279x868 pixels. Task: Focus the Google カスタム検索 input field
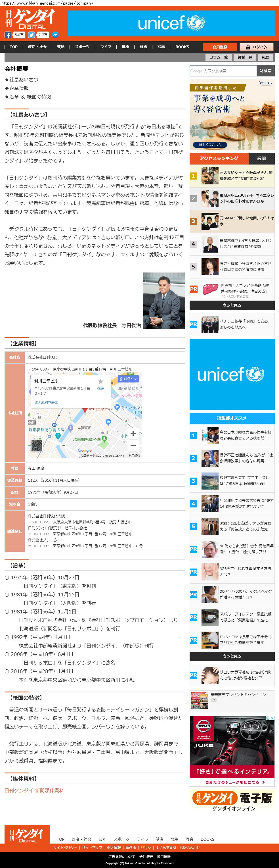223,71
